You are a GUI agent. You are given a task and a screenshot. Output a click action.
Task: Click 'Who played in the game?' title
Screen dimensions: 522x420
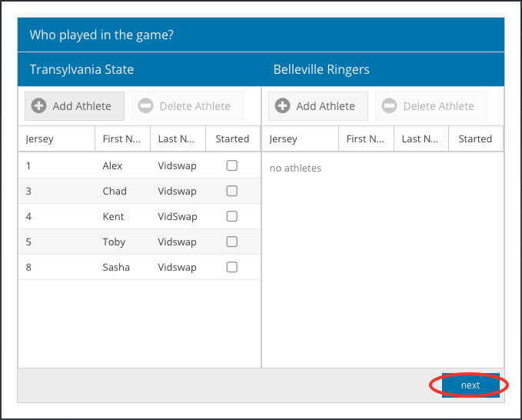pyautogui.click(x=101, y=35)
